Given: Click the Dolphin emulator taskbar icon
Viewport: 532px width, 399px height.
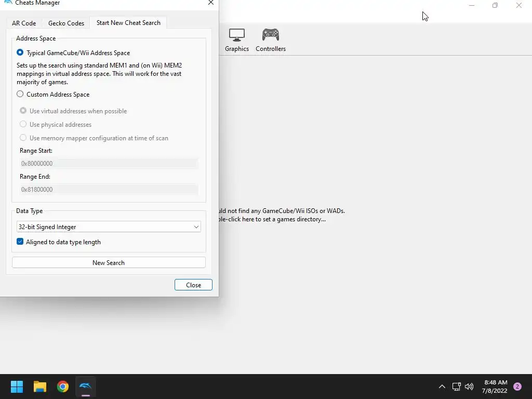Looking at the screenshot, I should (x=86, y=387).
